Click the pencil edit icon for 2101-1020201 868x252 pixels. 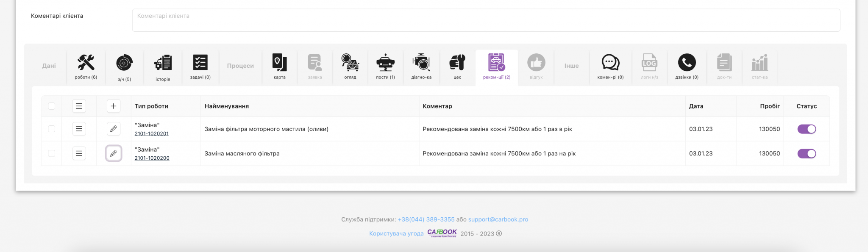[x=114, y=129]
